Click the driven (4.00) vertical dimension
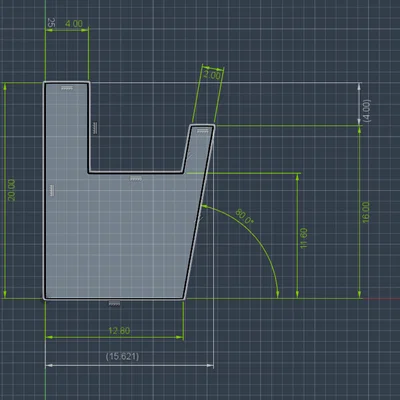This screenshot has width=400, height=400. [x=366, y=111]
